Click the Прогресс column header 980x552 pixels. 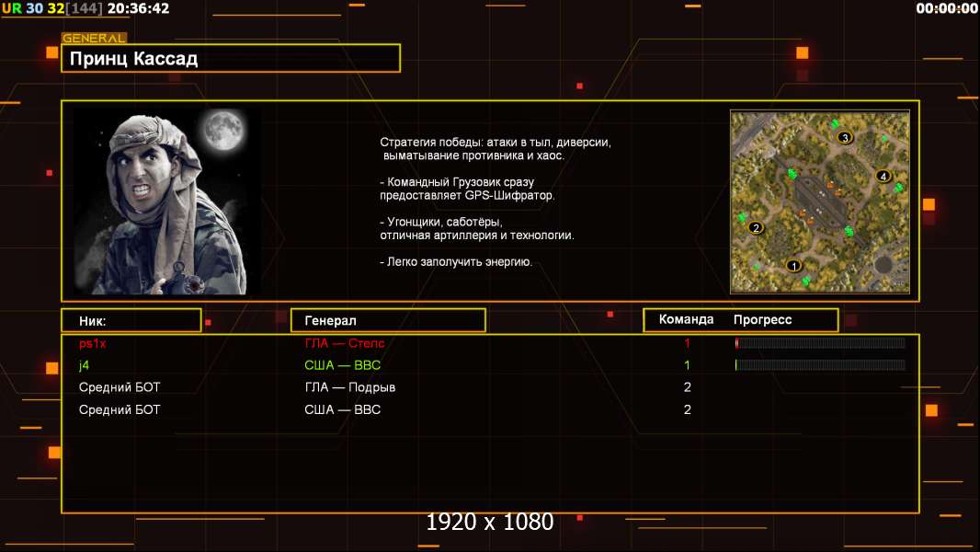click(x=762, y=320)
